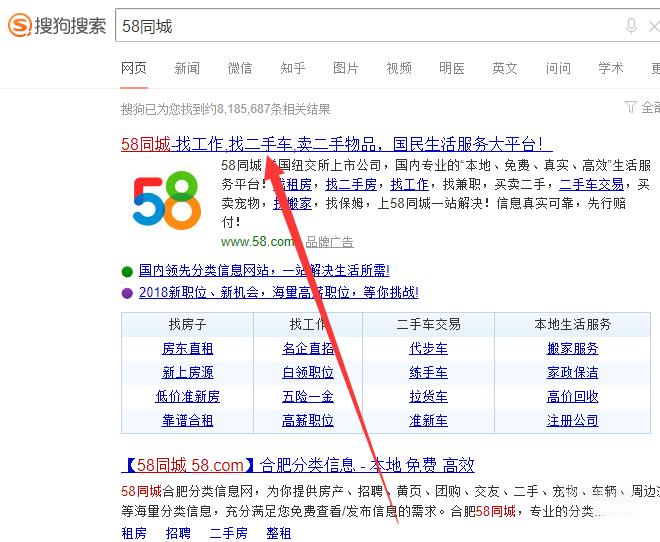Open the 拉货车 link
660x542 pixels.
tap(428, 396)
